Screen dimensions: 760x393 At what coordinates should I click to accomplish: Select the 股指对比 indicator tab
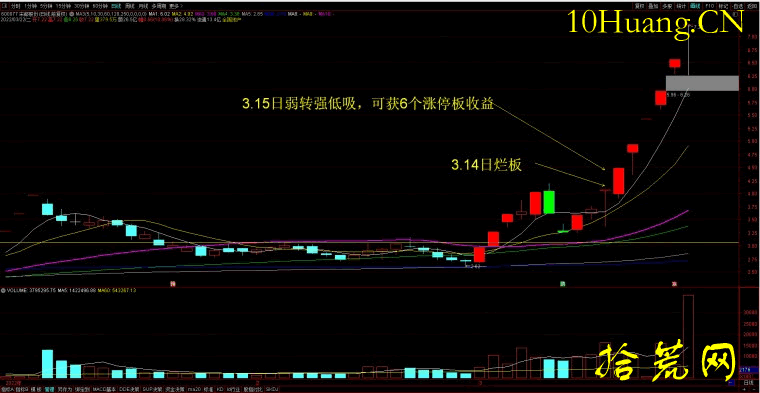(253, 389)
